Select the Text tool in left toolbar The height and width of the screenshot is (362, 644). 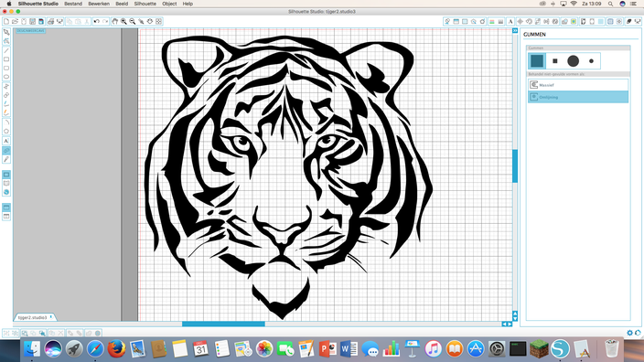coord(6,141)
